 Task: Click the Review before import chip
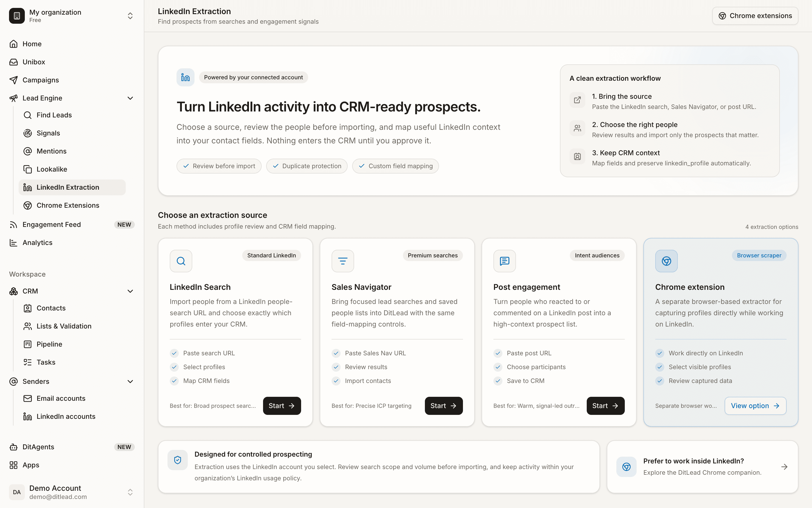[219, 166]
